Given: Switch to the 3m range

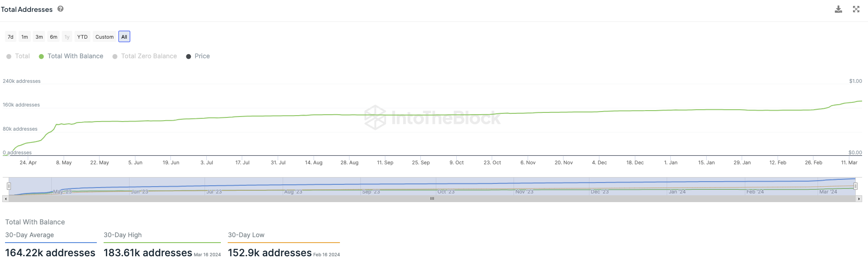Looking at the screenshot, I should (x=39, y=37).
